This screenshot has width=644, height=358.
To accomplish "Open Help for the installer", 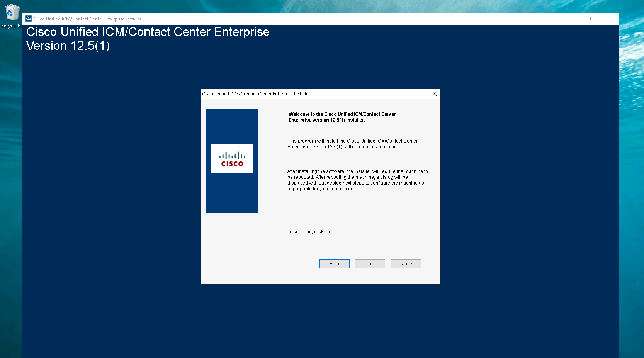I will tap(334, 264).
